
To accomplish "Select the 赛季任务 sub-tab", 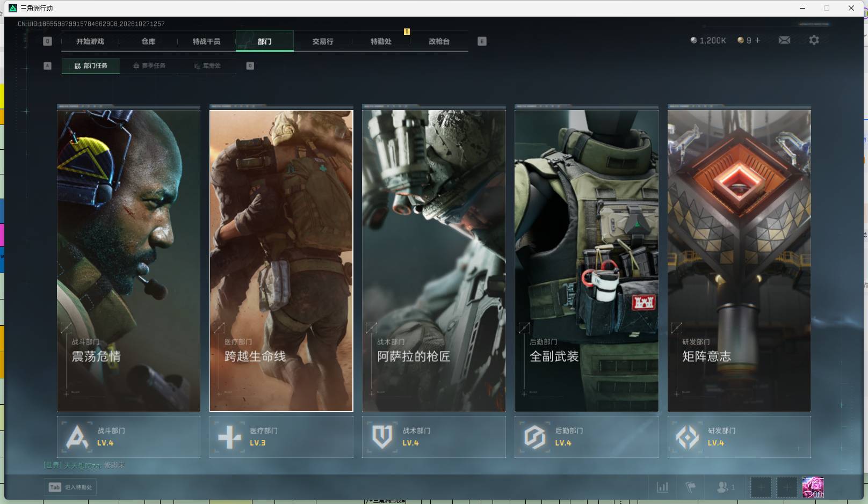I will (149, 65).
